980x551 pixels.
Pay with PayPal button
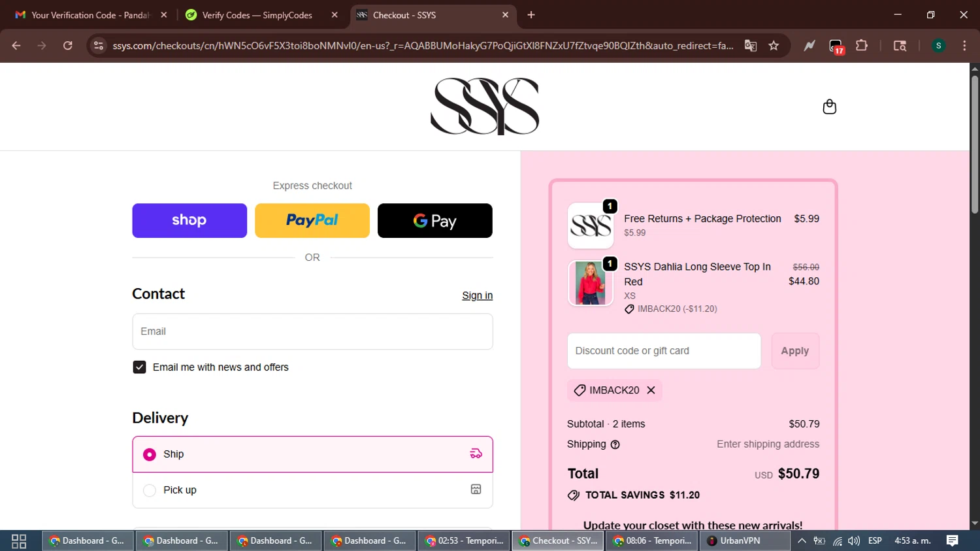click(x=312, y=220)
